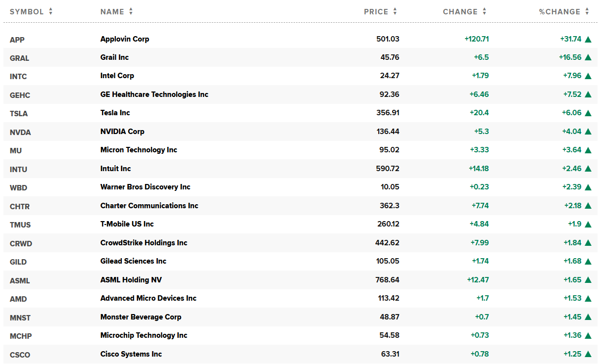Viewport: 599px width, 364px height.
Task: Click the up arrow beside Cisco's +1.25
Action: 588,354
